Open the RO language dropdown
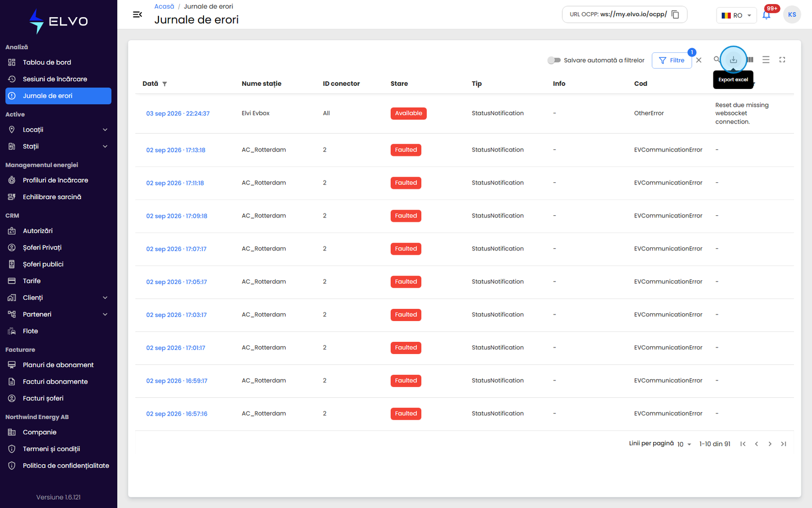812x508 pixels. (x=736, y=15)
